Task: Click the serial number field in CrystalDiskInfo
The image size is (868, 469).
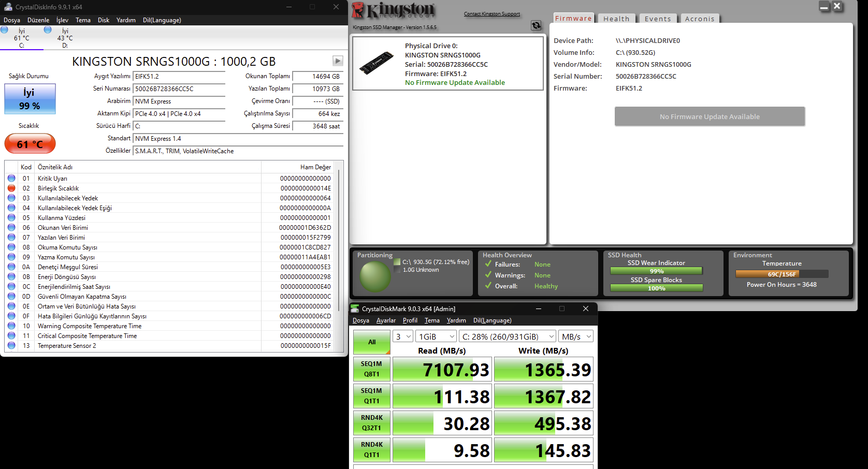Action: coord(179,89)
